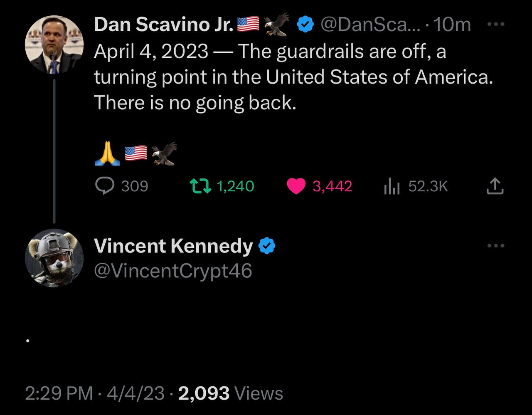Click the Dan Scavino Jr. display name

coord(163,25)
